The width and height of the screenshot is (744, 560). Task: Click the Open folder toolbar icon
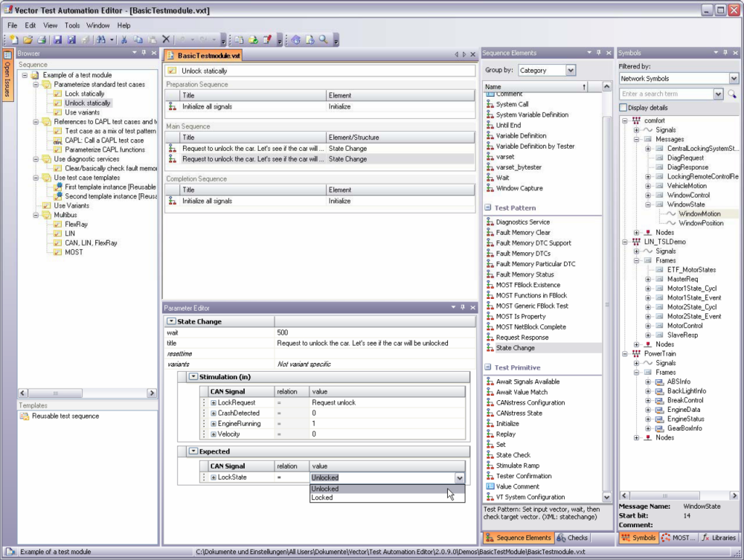[28, 39]
